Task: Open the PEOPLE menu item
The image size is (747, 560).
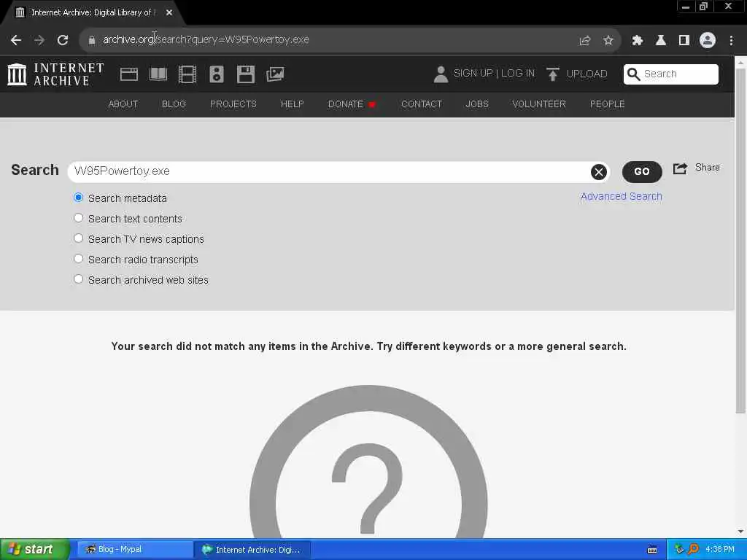Action: tap(608, 104)
